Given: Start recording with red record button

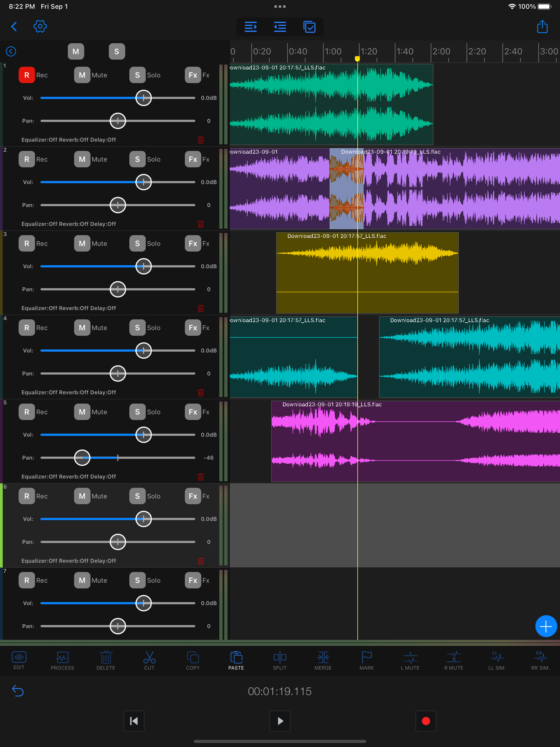Looking at the screenshot, I should [x=426, y=721].
